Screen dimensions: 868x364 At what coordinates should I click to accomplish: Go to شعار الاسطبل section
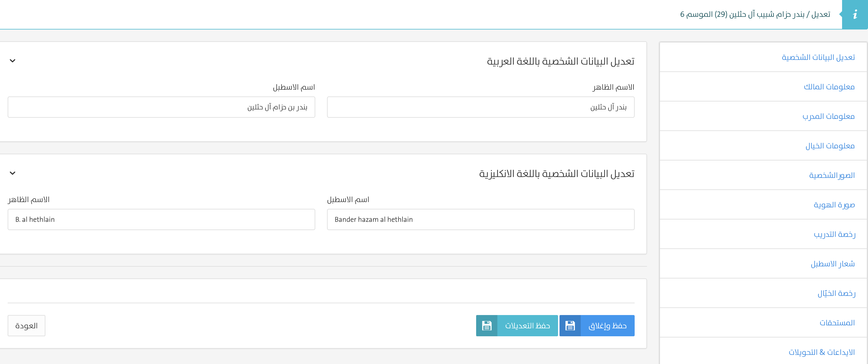[832, 264]
